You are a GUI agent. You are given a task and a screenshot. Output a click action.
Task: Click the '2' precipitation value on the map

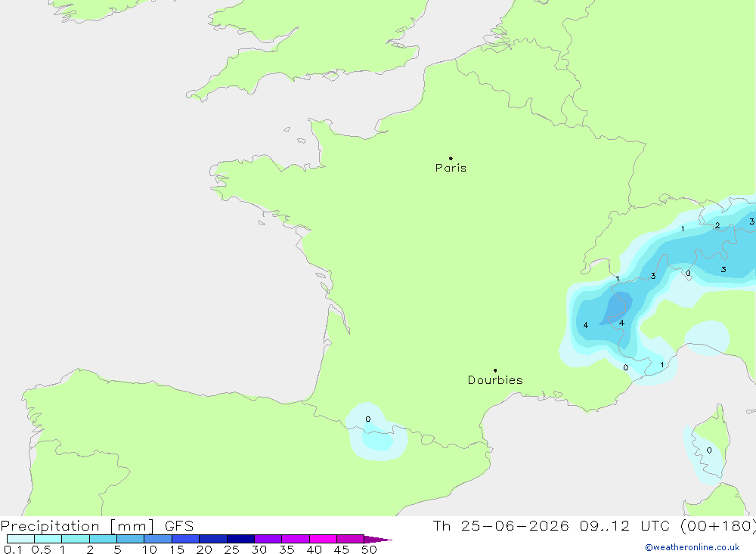tap(717, 225)
